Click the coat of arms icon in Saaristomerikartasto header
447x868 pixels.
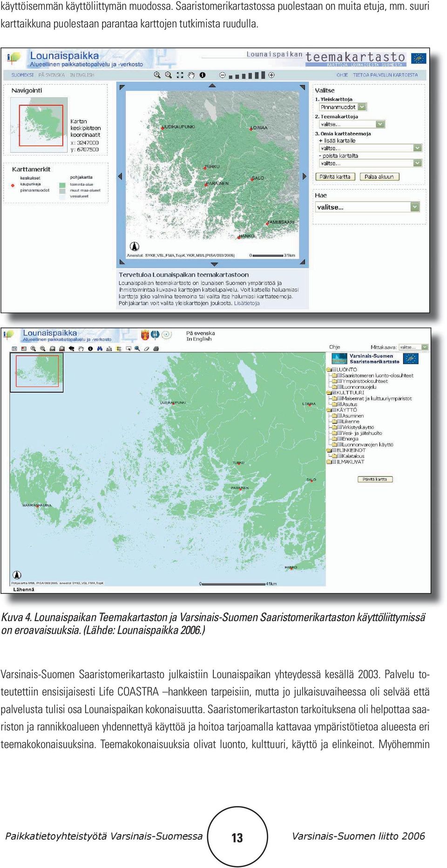[145, 335]
